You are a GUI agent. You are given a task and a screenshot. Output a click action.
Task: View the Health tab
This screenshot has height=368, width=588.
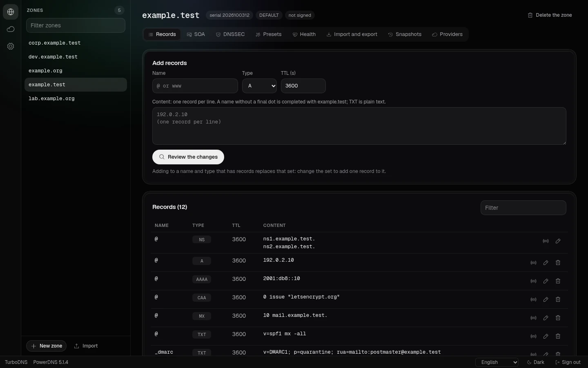304,34
